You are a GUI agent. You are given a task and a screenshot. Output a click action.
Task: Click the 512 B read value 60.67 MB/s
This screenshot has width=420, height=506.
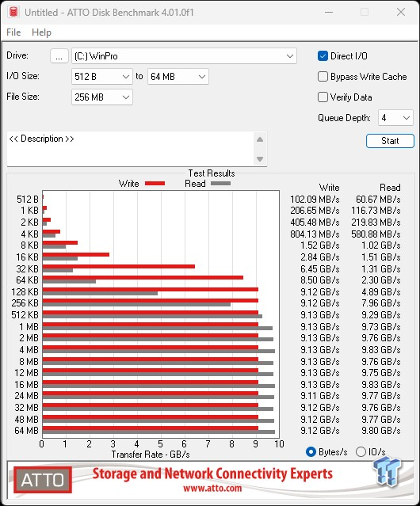(x=378, y=200)
